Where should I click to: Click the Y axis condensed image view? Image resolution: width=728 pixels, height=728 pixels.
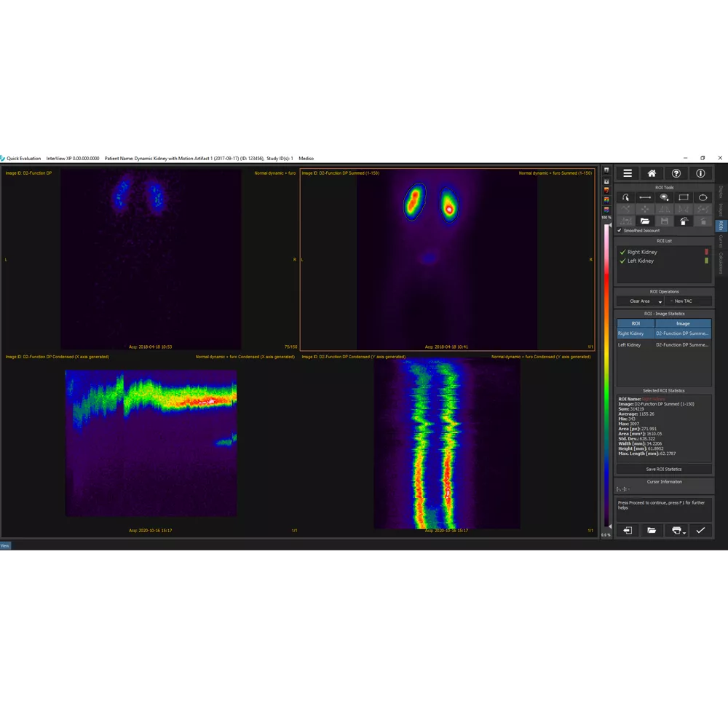click(x=447, y=444)
